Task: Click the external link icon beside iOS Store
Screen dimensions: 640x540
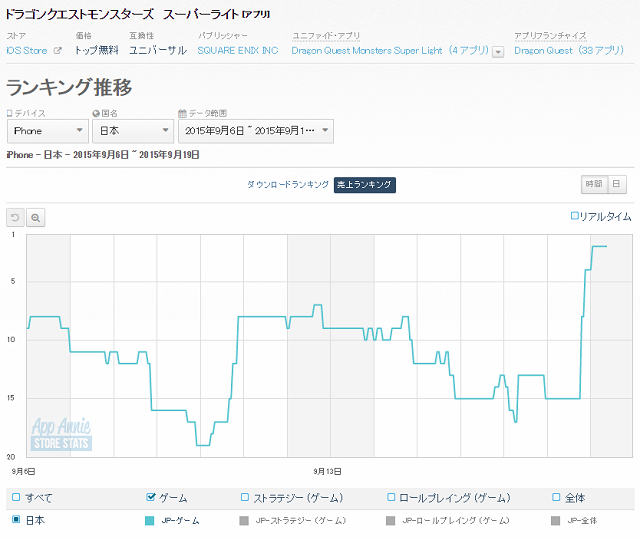Action: coord(57,51)
